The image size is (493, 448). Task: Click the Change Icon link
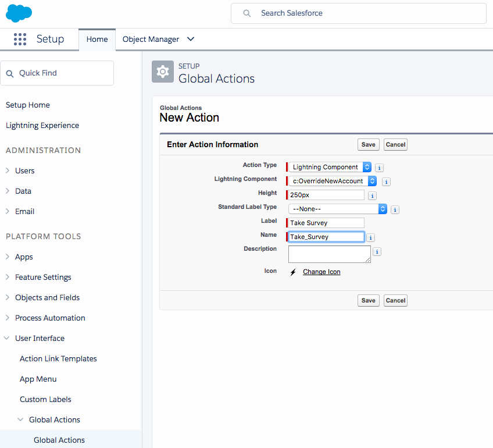pyautogui.click(x=321, y=272)
